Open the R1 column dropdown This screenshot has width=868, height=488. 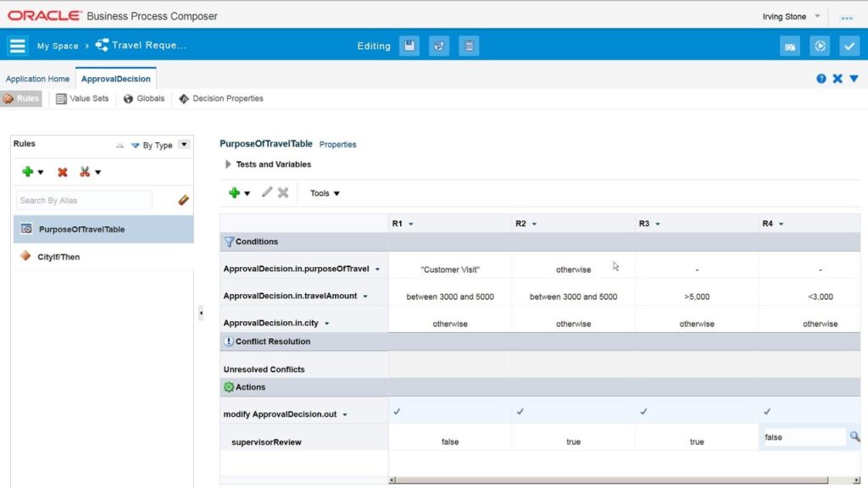tap(411, 224)
